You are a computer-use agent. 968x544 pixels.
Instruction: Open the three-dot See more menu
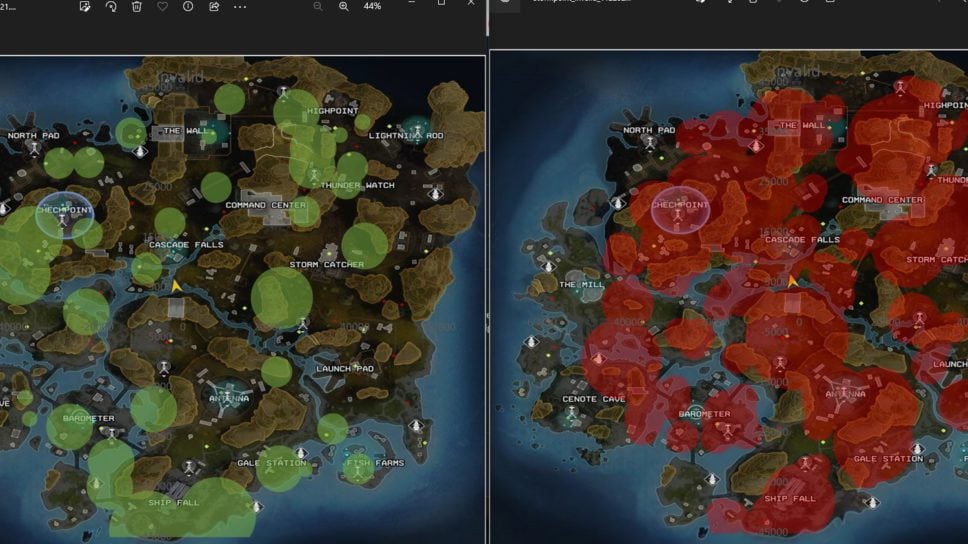point(240,6)
